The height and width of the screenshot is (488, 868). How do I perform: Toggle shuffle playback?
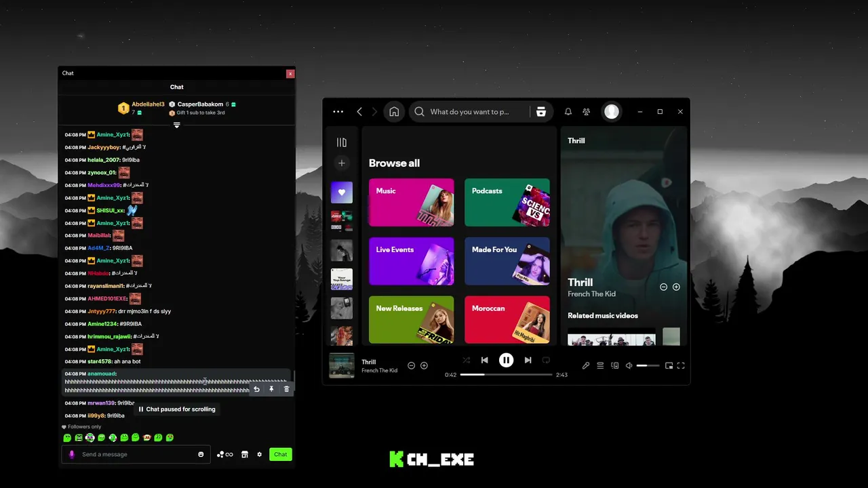tap(466, 361)
